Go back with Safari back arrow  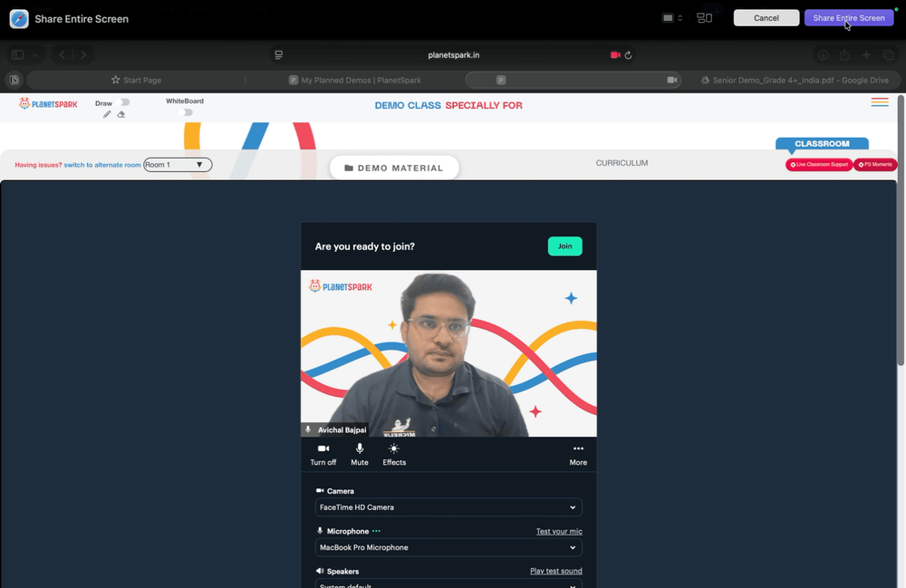(63, 55)
